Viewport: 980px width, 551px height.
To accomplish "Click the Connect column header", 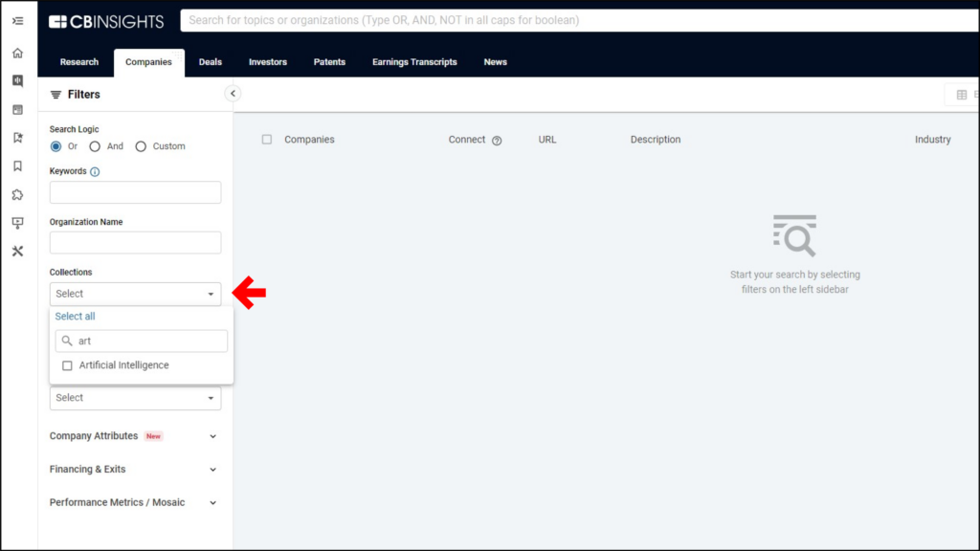I will pyautogui.click(x=467, y=140).
